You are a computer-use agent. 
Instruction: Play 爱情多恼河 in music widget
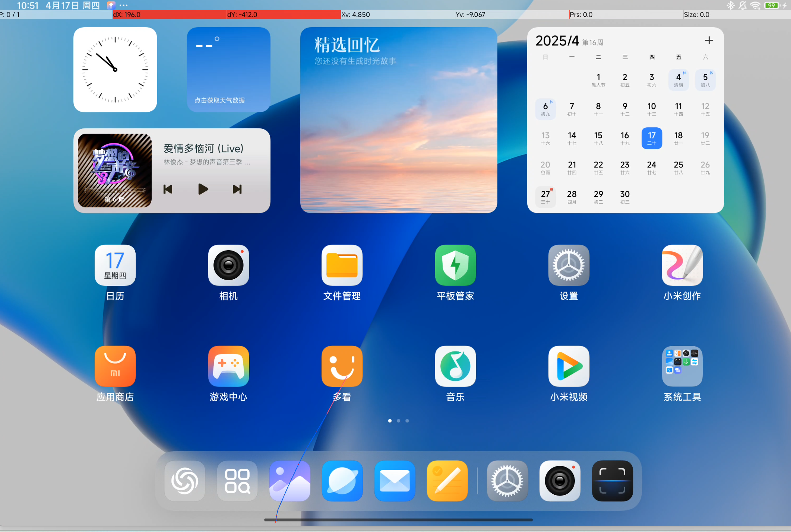tap(203, 189)
